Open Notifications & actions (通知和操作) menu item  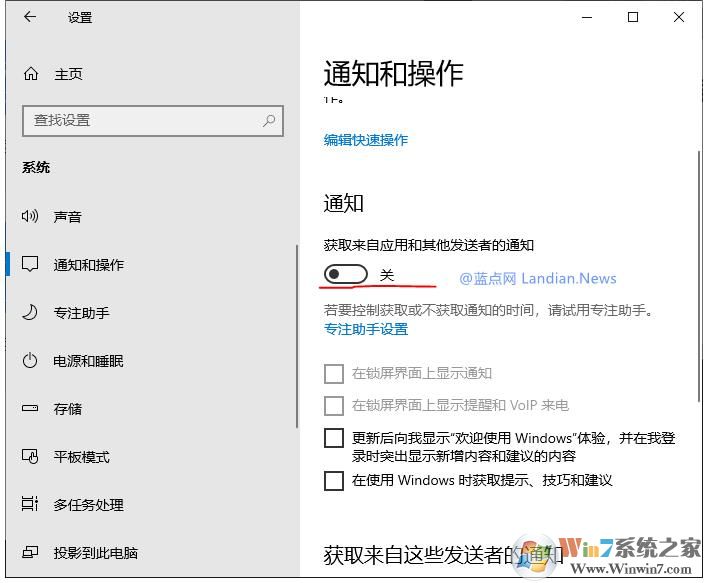[89, 265]
